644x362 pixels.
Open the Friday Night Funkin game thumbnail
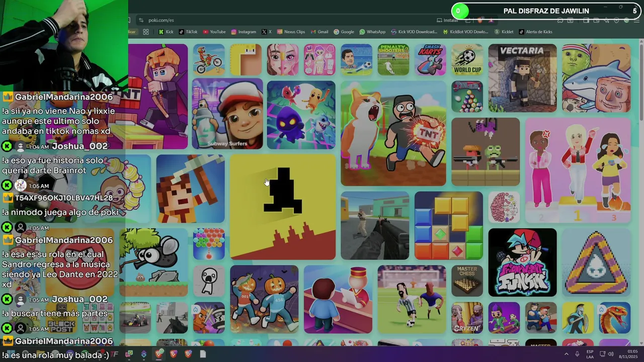522,262
